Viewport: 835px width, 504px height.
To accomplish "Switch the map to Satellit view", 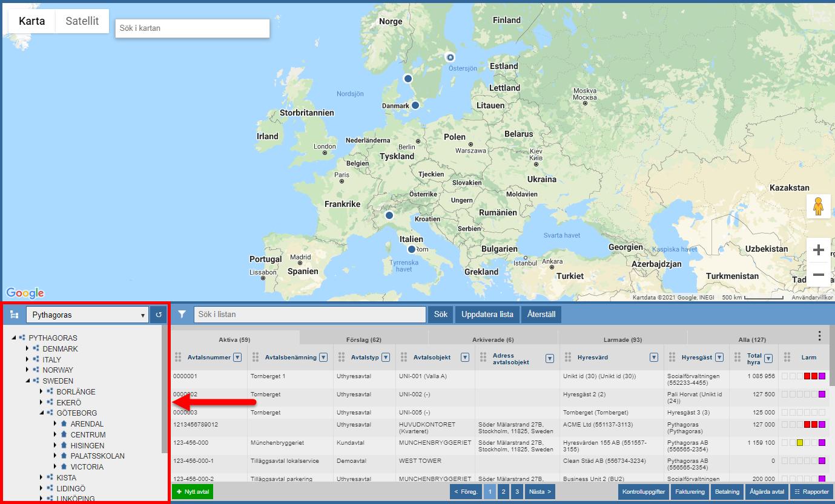I will point(82,21).
